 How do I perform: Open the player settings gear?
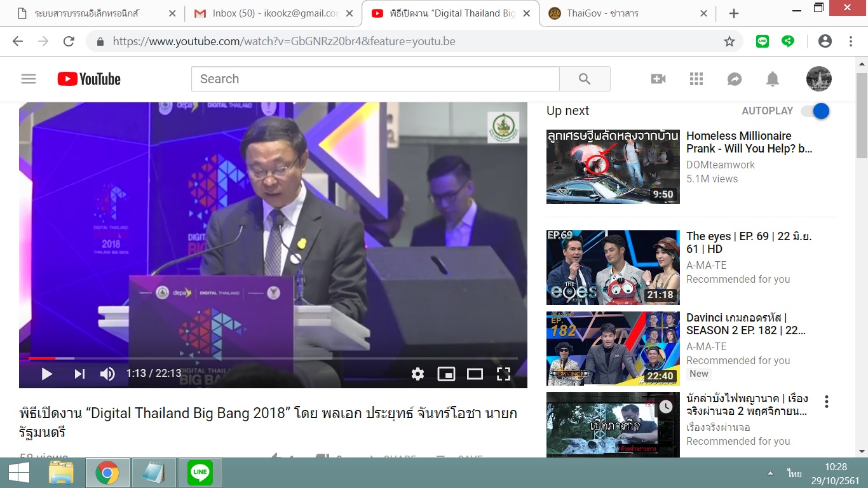click(417, 374)
